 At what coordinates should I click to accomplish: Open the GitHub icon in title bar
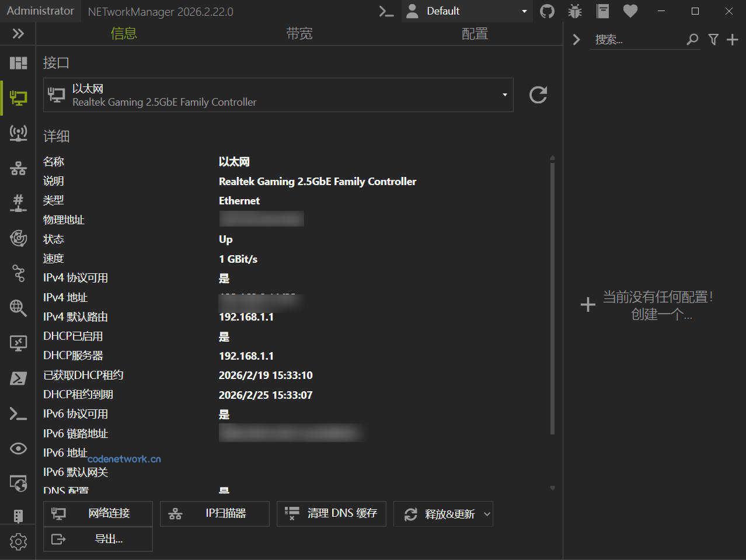click(547, 11)
